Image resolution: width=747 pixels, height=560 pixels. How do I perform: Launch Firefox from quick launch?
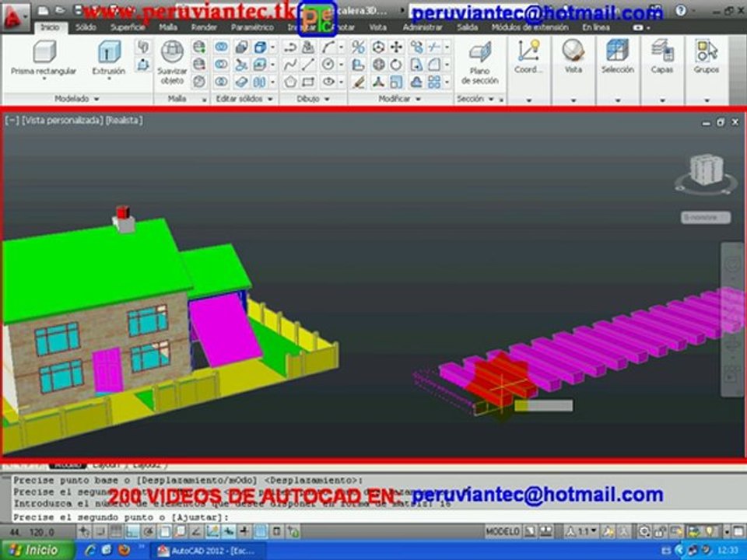click(124, 551)
